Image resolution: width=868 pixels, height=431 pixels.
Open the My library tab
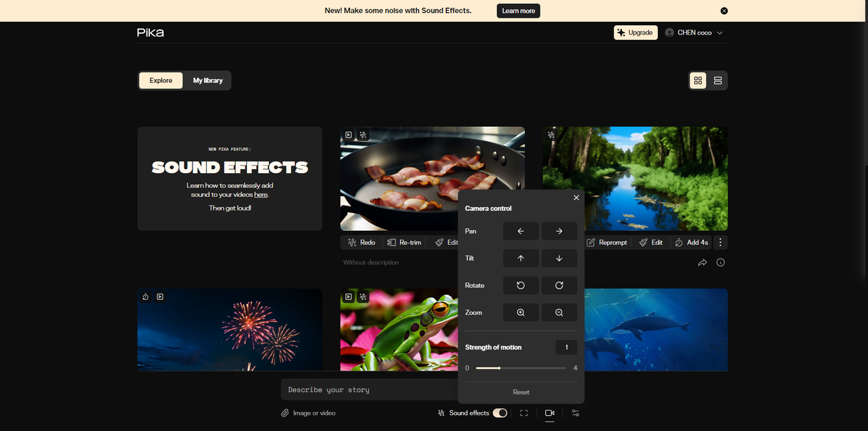(x=208, y=81)
